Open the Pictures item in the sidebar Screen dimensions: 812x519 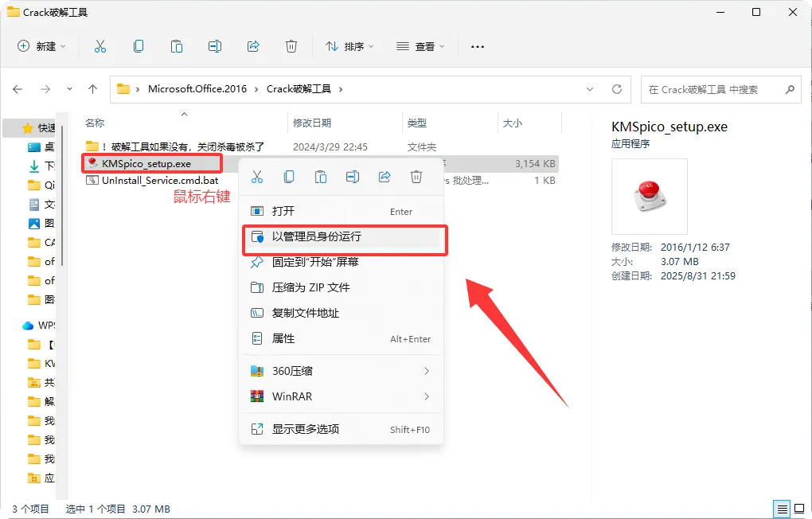(41, 223)
